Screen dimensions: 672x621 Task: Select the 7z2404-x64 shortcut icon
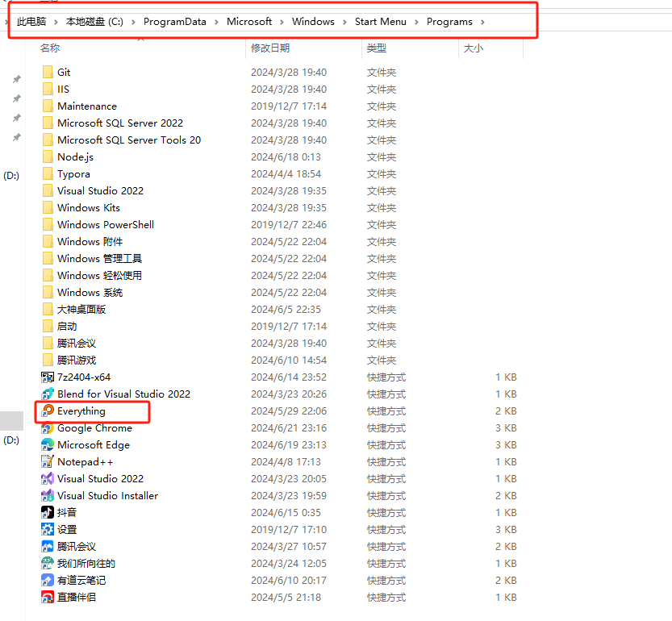[48, 377]
